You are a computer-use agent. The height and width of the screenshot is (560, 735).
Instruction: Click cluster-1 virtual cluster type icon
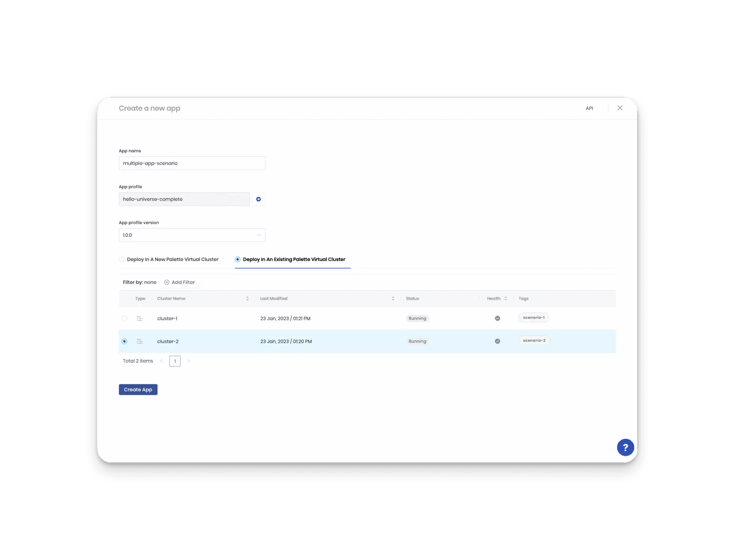coord(140,318)
